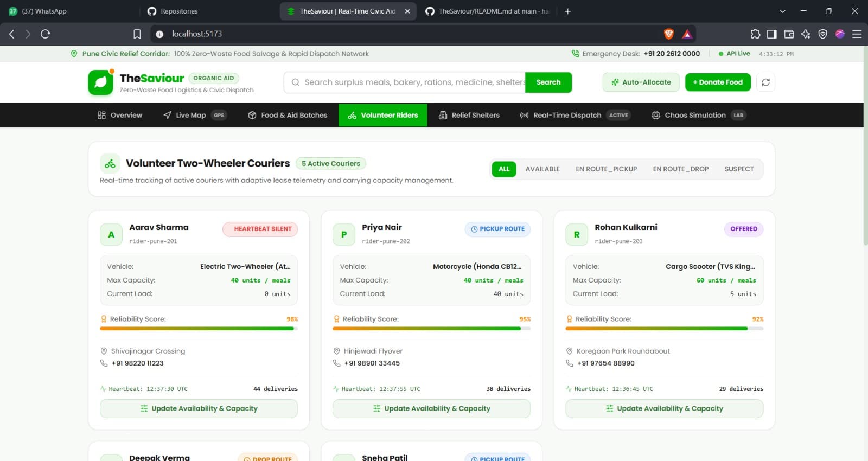Reload the page with browser reload icon
The height and width of the screenshot is (461, 868).
[46, 34]
